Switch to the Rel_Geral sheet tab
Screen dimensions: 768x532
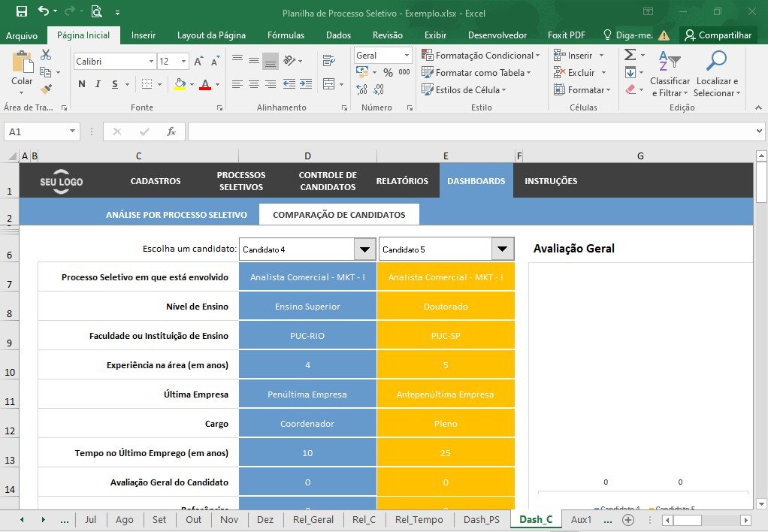tap(313, 520)
